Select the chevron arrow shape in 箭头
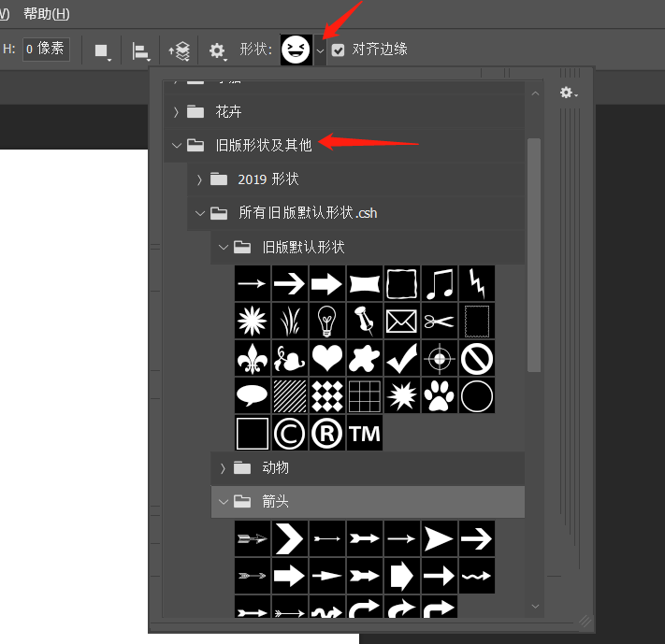The image size is (665, 644). 290,538
